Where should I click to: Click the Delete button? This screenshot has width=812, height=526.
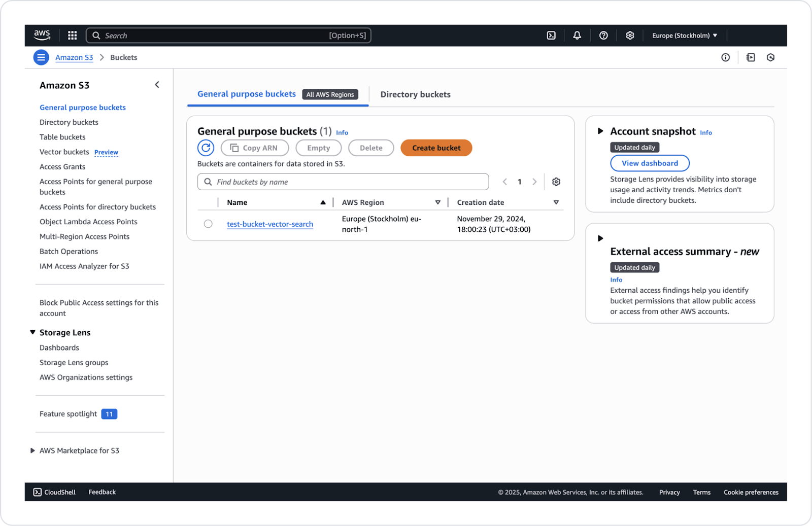pos(371,148)
